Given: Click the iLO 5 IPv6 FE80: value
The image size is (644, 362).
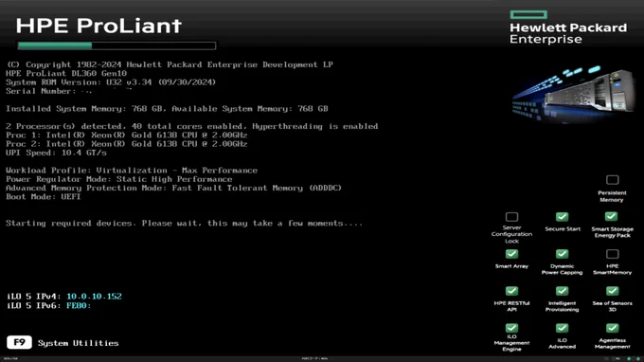Looking at the screenshot, I should tap(79, 306).
